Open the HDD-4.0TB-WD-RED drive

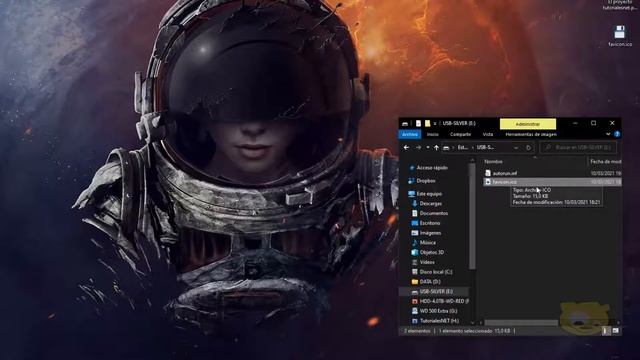click(444, 301)
